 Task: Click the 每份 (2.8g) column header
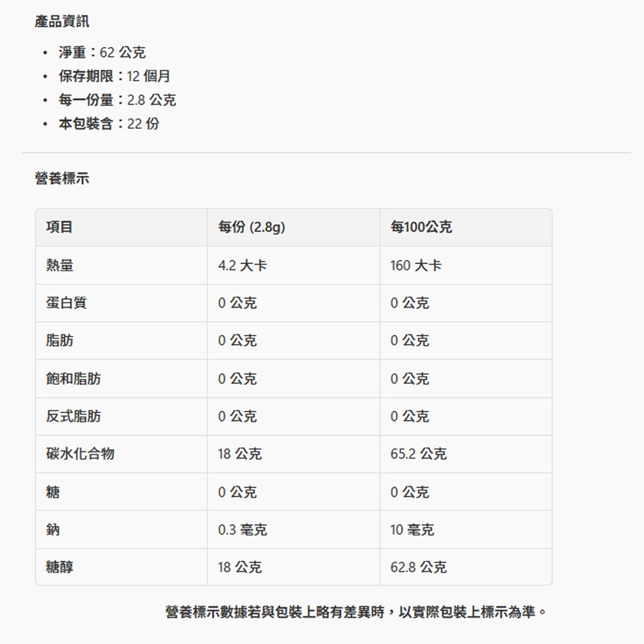pyautogui.click(x=251, y=227)
